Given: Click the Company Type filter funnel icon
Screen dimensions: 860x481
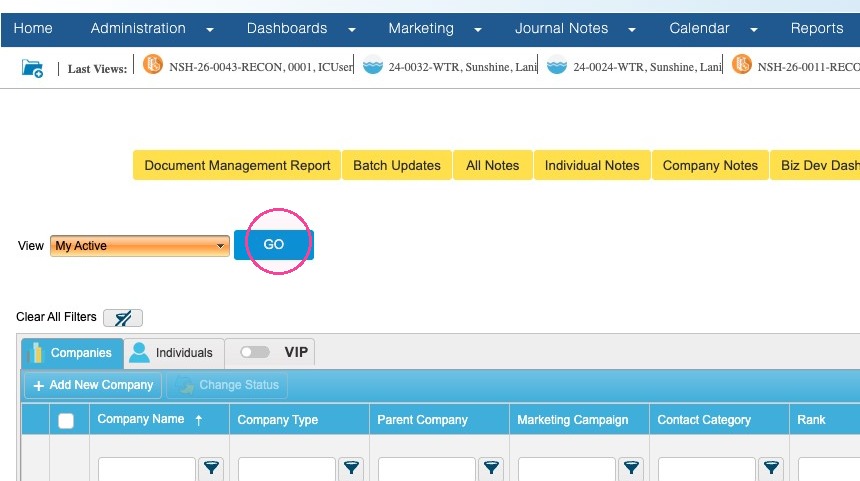Looking at the screenshot, I should (351, 468).
